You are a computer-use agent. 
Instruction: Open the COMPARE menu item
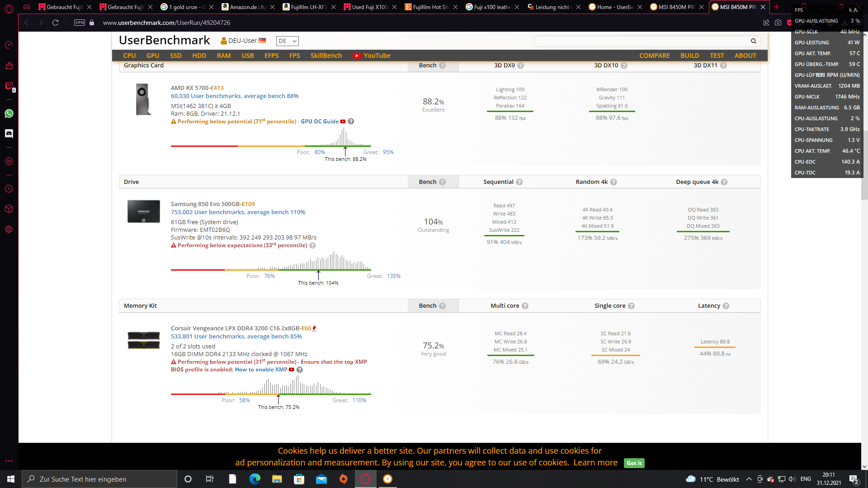click(x=654, y=56)
